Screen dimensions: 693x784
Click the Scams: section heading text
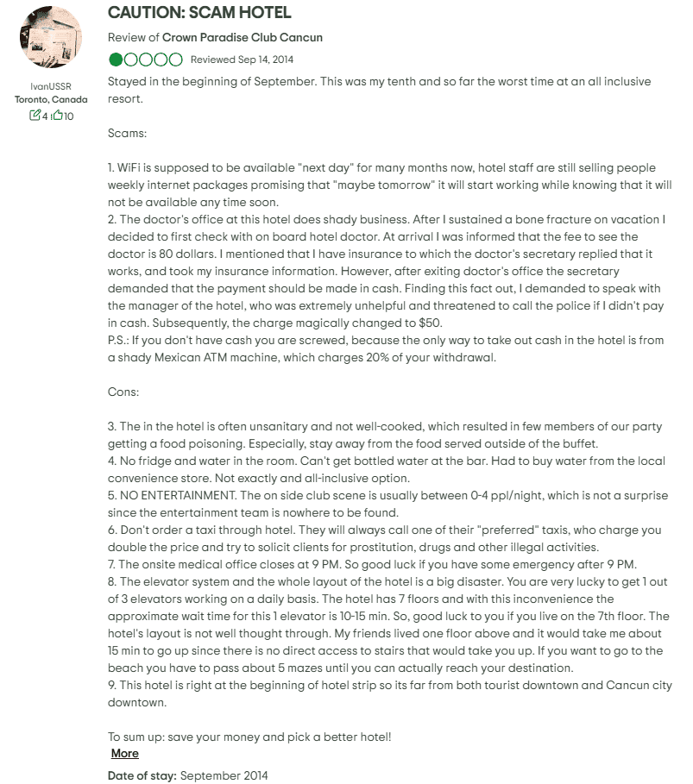(x=127, y=134)
